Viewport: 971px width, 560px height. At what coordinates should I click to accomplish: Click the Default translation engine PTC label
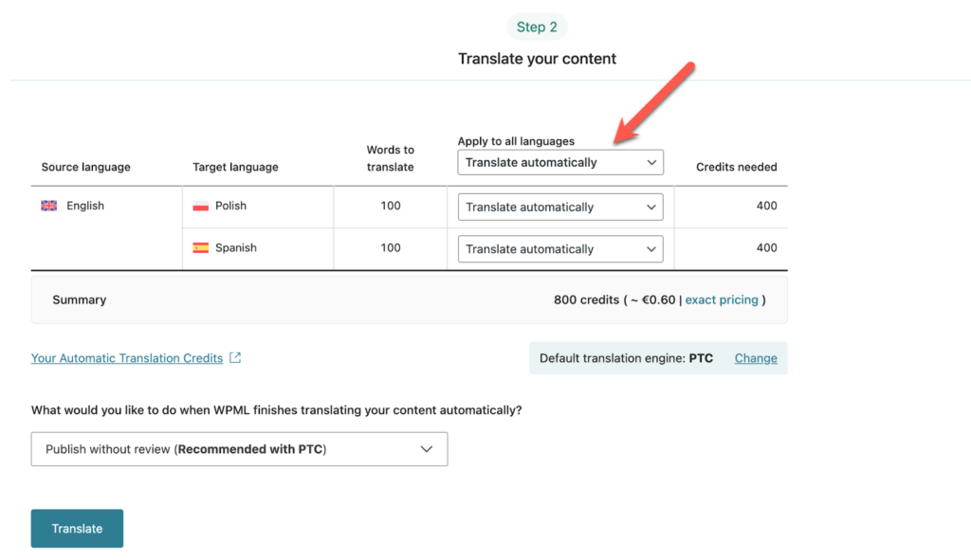626,358
